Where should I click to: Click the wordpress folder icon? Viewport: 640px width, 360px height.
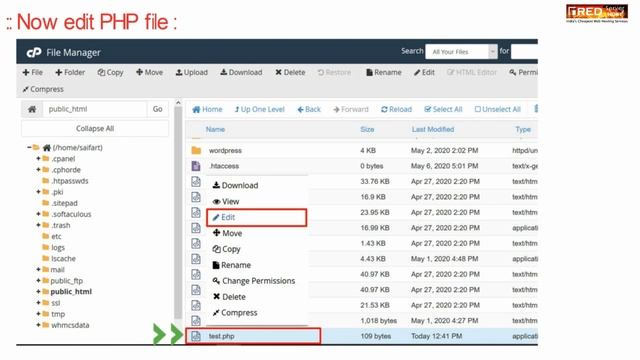(x=196, y=151)
